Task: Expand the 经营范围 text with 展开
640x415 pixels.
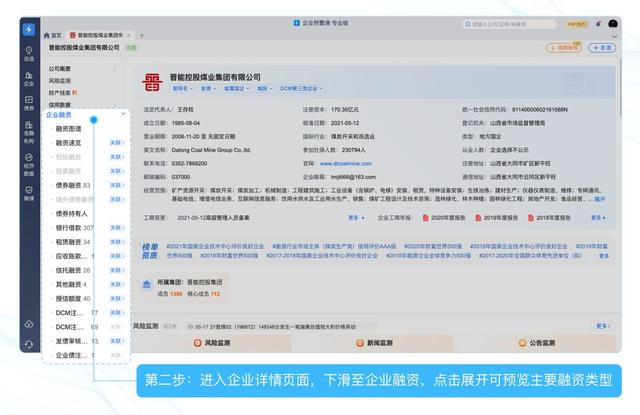Action: [600, 199]
